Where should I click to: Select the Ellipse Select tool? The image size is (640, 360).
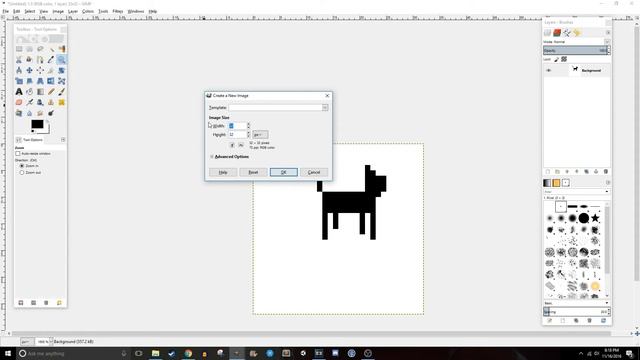29,49
